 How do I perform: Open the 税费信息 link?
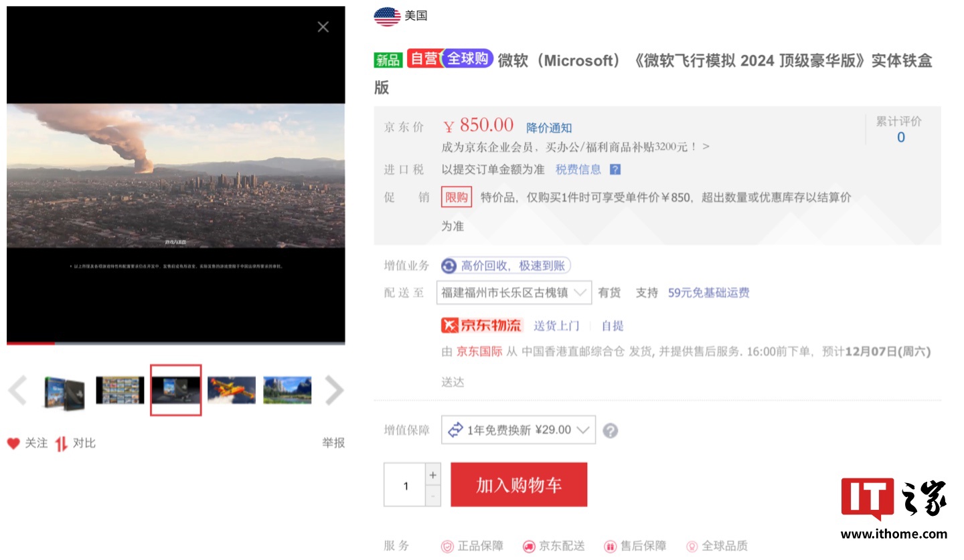click(578, 170)
